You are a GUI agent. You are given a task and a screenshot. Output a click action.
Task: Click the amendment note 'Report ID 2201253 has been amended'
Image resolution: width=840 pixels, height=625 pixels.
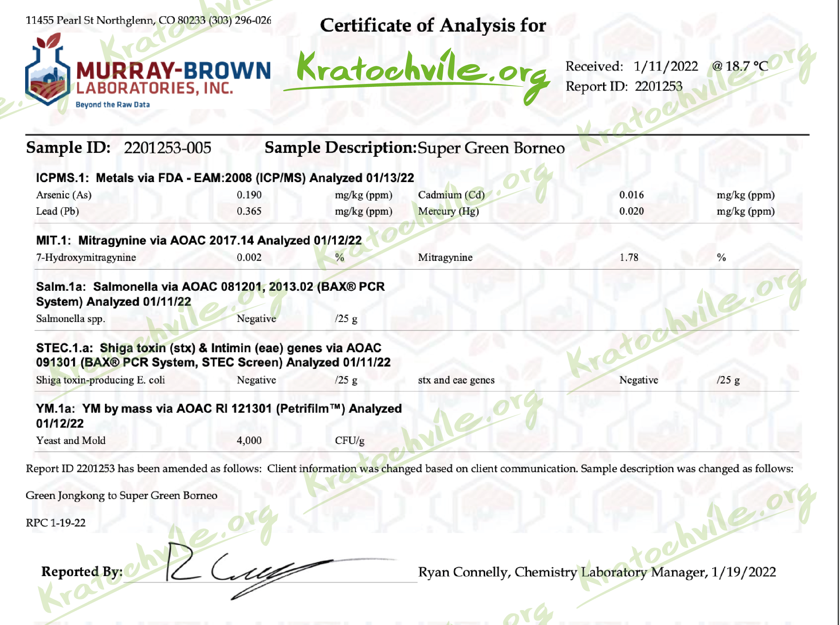409,468
